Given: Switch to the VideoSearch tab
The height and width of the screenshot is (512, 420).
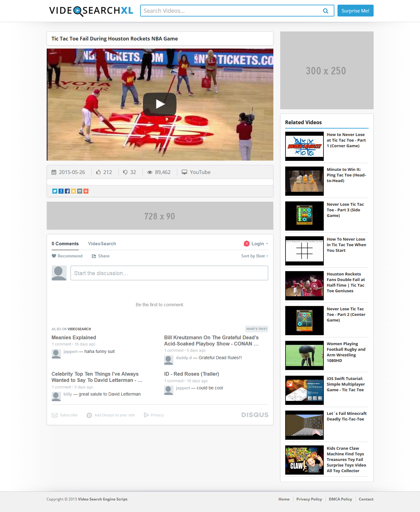Looking at the screenshot, I should click(x=102, y=244).
